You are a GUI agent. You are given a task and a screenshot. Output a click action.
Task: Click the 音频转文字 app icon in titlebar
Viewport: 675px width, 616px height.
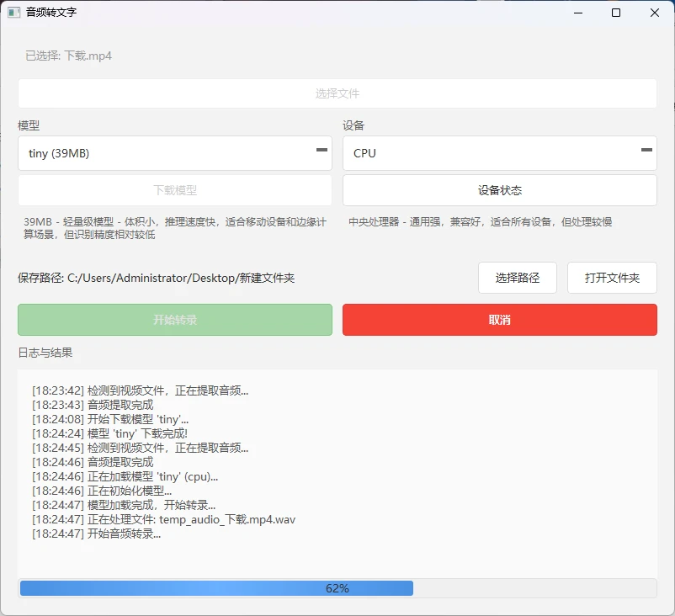[15, 13]
